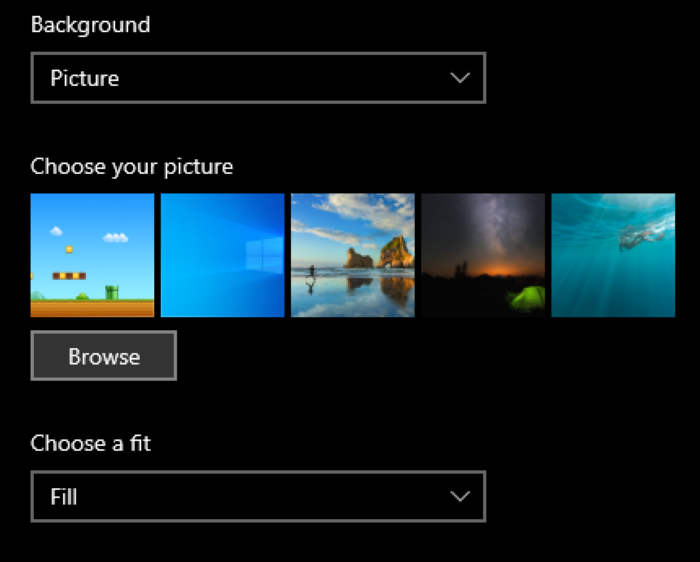Open the Background type dropdown
700x562 pixels.
(258, 78)
